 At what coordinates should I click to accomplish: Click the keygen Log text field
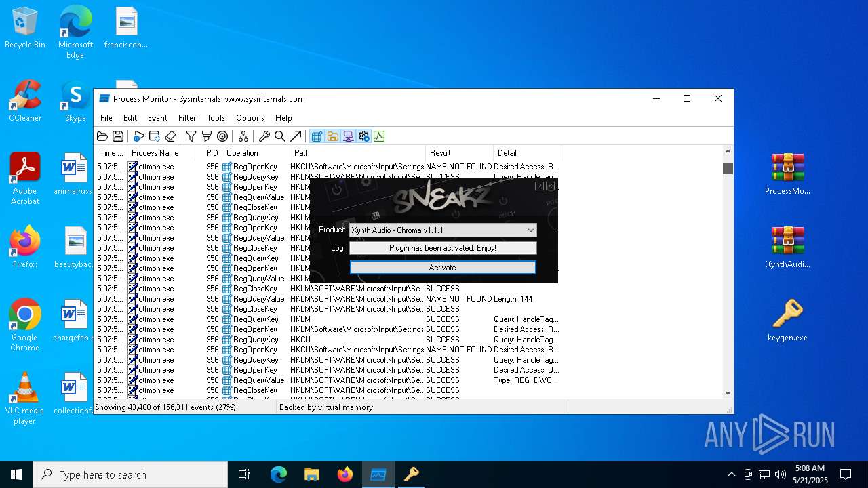click(443, 248)
